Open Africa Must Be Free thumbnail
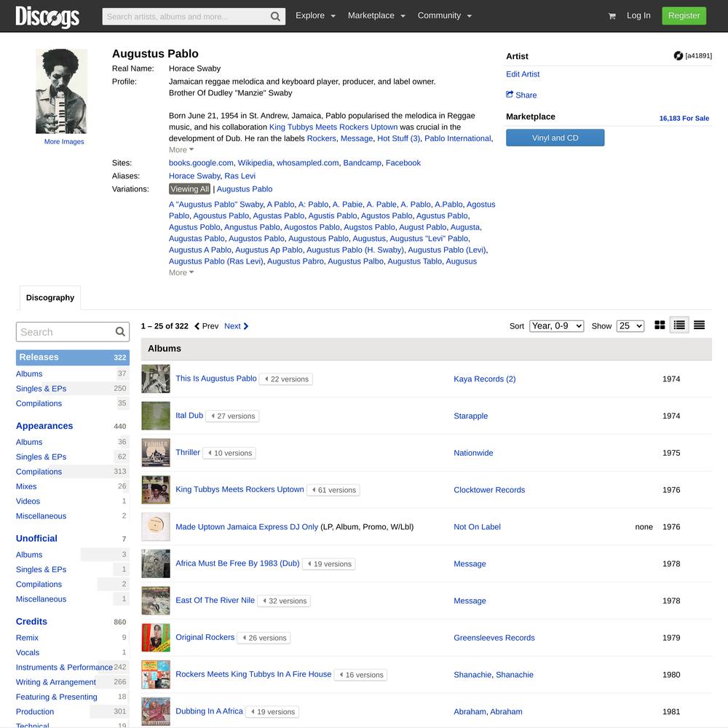Screen dimensions: 728x728 pyautogui.click(x=156, y=563)
